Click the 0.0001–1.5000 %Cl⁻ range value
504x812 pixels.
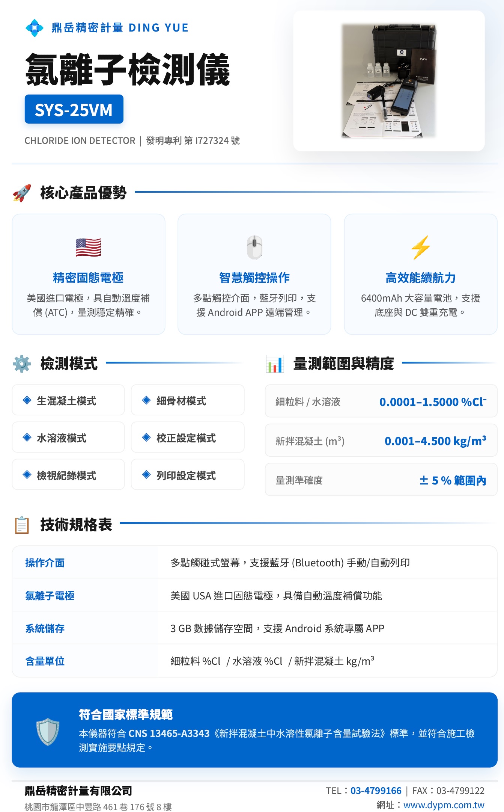433,401
